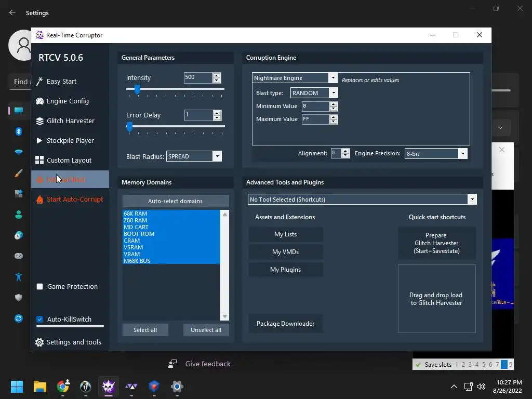Switch to RTCV app in taskbar
The image size is (532, 399).
click(109, 387)
